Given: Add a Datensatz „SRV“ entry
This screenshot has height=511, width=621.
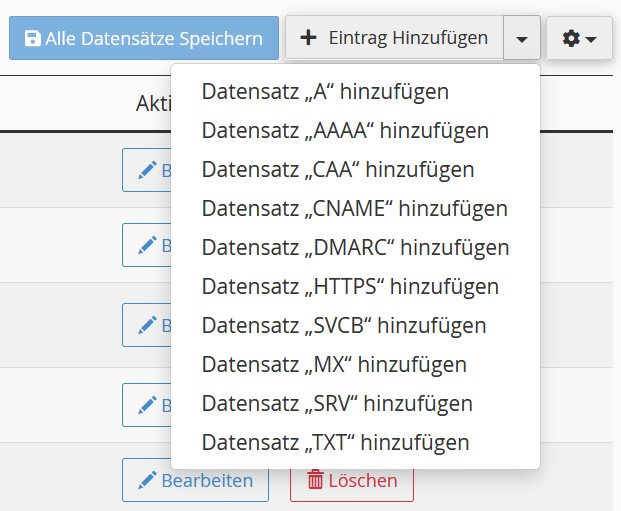Looking at the screenshot, I should (x=355, y=404).
